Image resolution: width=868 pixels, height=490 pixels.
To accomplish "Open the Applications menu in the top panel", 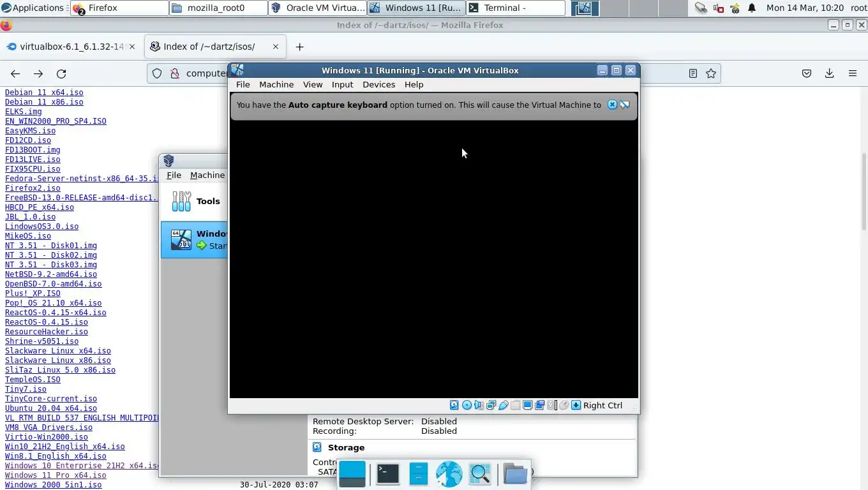I will coord(33,8).
